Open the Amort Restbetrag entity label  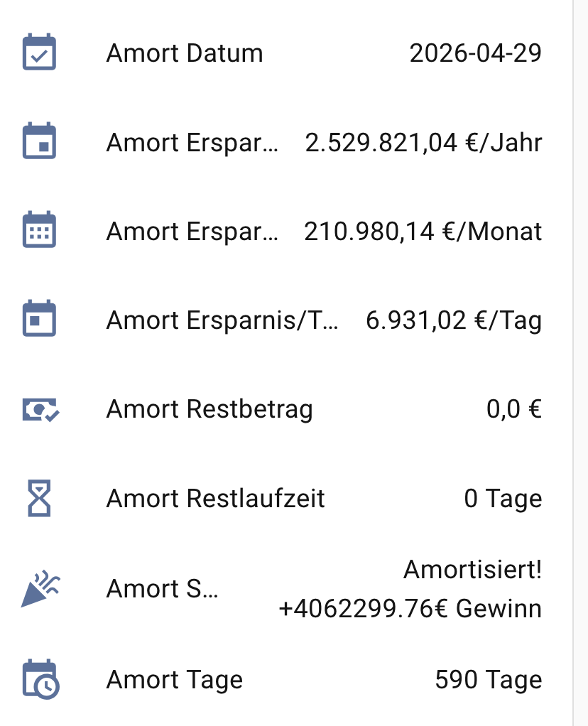pyautogui.click(x=209, y=409)
